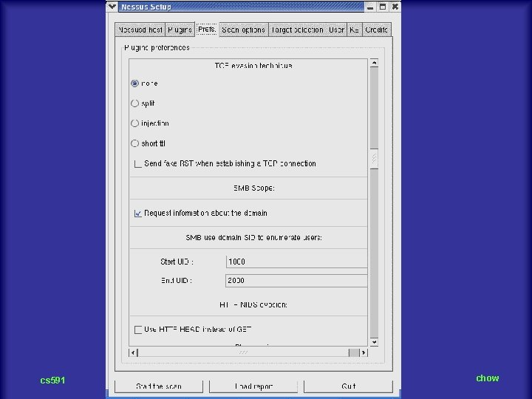Open the Nessus Setup window menu arrow

click(x=112, y=7)
